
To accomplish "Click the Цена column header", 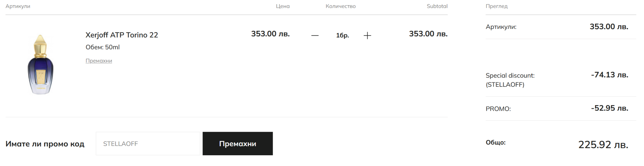I will click(x=283, y=6).
